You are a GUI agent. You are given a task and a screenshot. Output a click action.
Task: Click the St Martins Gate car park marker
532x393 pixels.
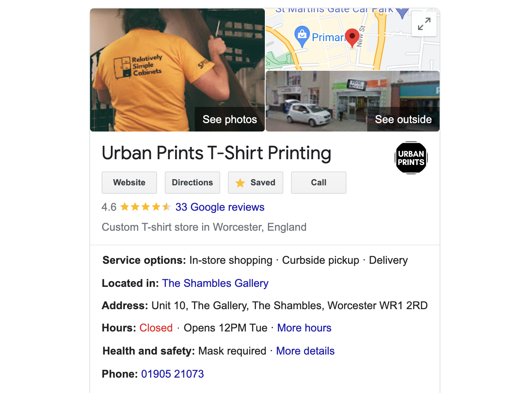(x=402, y=13)
